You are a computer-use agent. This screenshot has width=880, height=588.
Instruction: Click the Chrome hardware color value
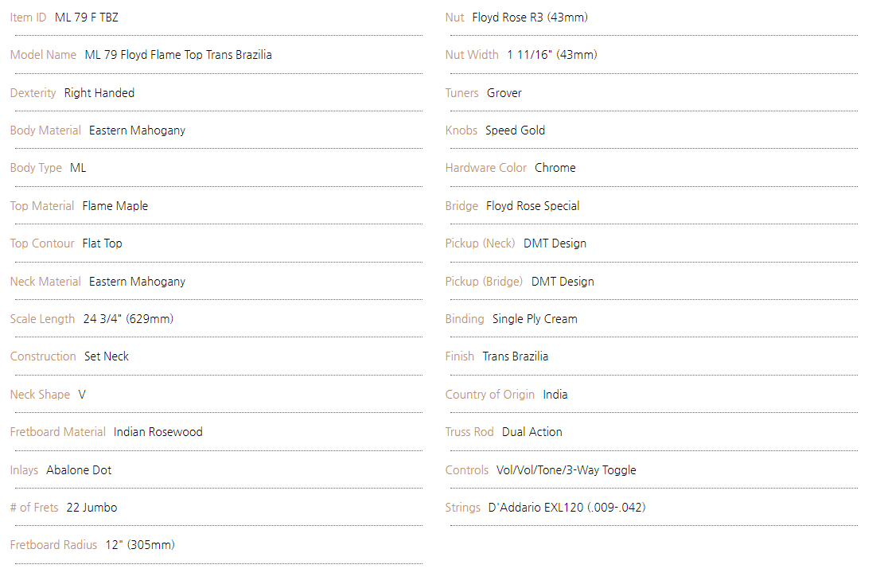click(x=555, y=168)
